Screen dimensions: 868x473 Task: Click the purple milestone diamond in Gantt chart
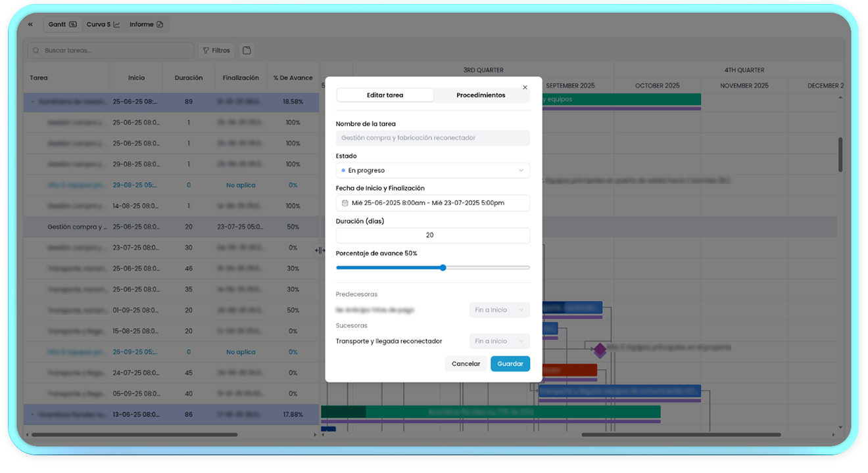click(x=600, y=349)
